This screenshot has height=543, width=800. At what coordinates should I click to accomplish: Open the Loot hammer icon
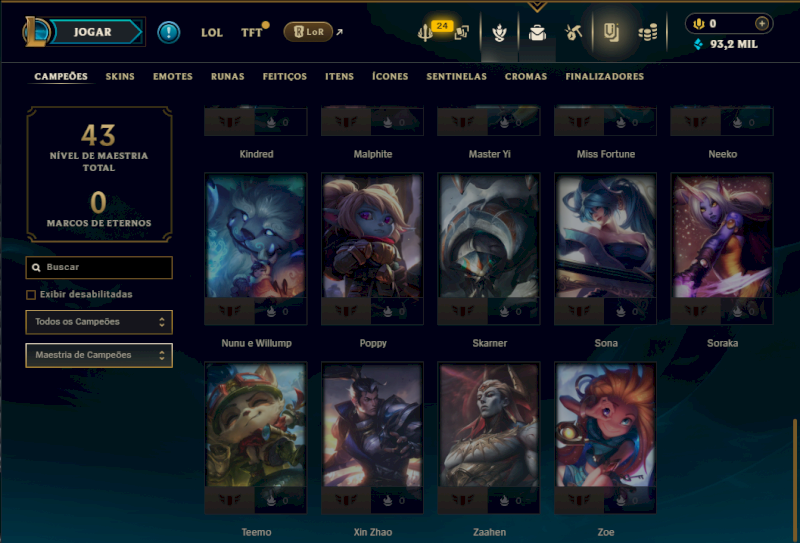tap(573, 33)
